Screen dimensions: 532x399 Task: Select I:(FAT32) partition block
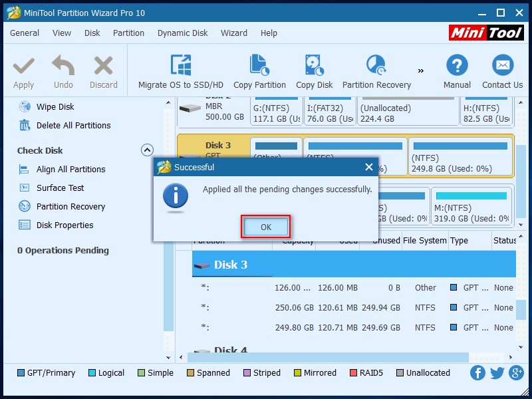[x=330, y=111]
